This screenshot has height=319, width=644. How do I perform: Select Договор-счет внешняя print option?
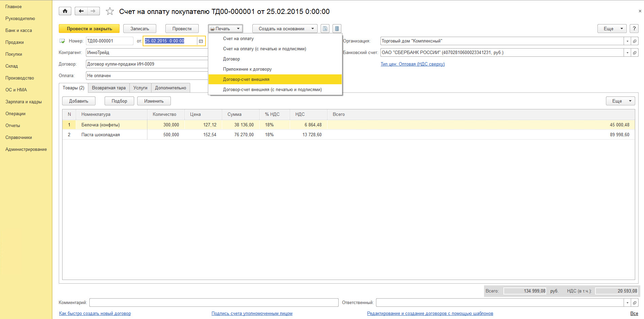click(275, 79)
